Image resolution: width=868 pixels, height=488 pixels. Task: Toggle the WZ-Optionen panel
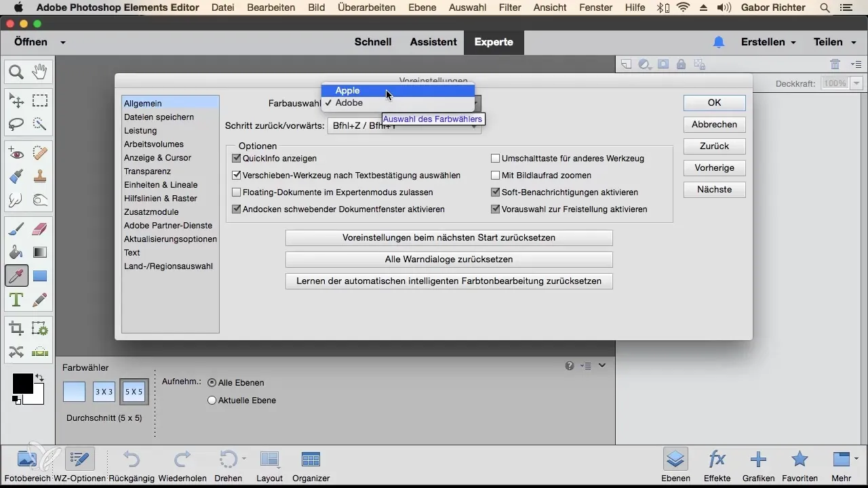tap(79, 466)
